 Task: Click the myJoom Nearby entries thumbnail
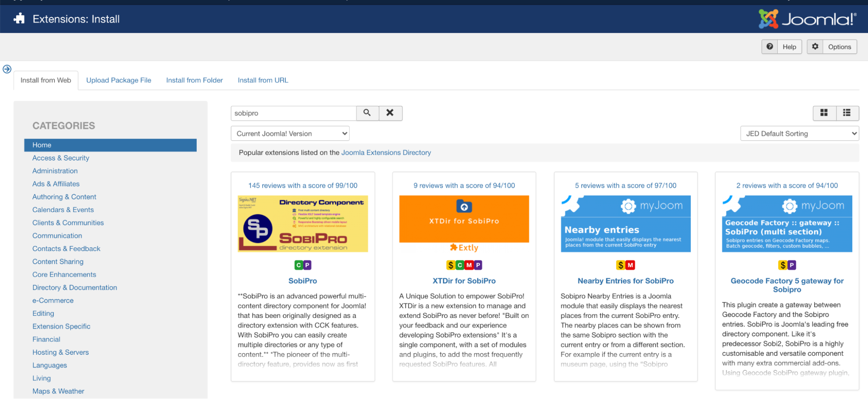pos(626,224)
